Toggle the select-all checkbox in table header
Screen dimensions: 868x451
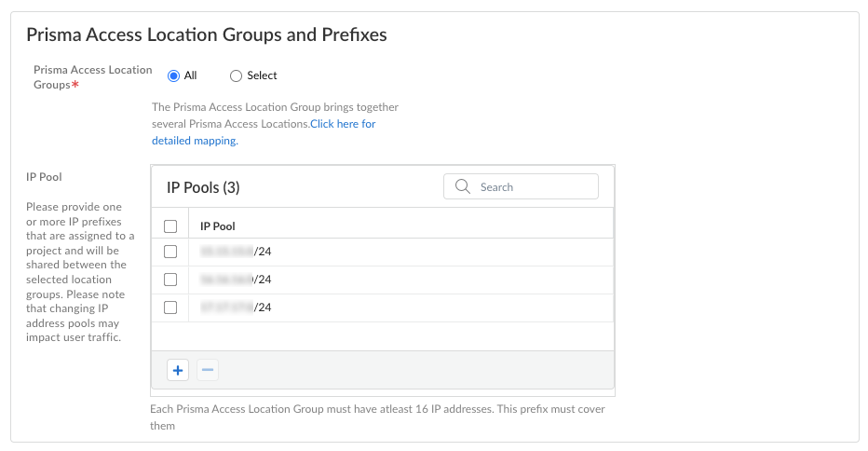(x=170, y=225)
